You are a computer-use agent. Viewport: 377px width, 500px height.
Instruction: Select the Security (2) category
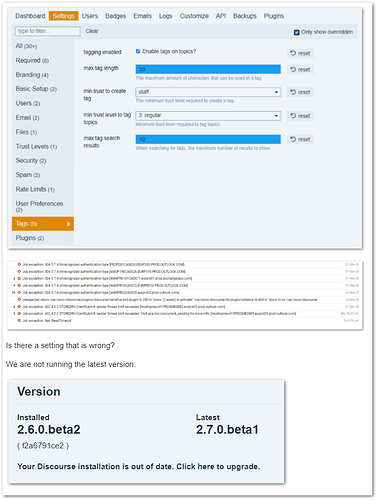[31, 160]
